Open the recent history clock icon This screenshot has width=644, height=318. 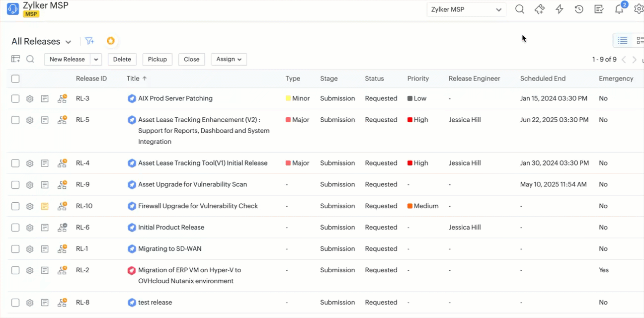pyautogui.click(x=579, y=9)
